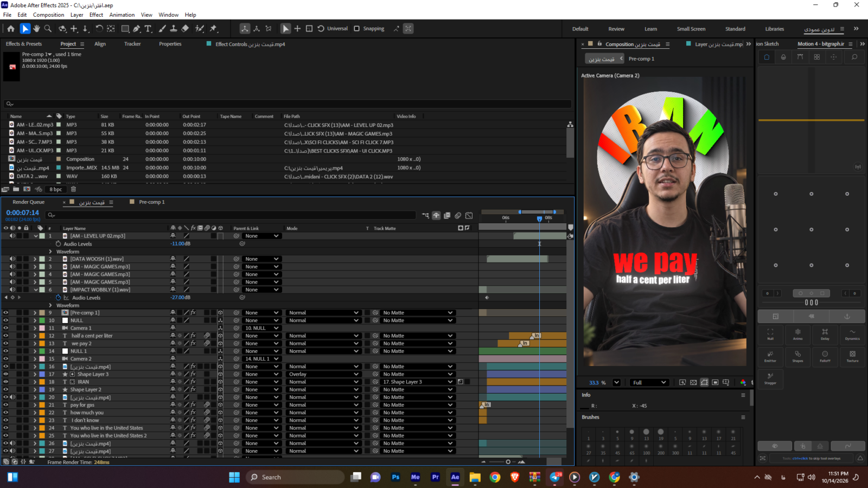Viewport: 868px width, 488px height.
Task: Expand the Waveform property under Audio Levels -11.00dB
Action: click(x=50, y=252)
